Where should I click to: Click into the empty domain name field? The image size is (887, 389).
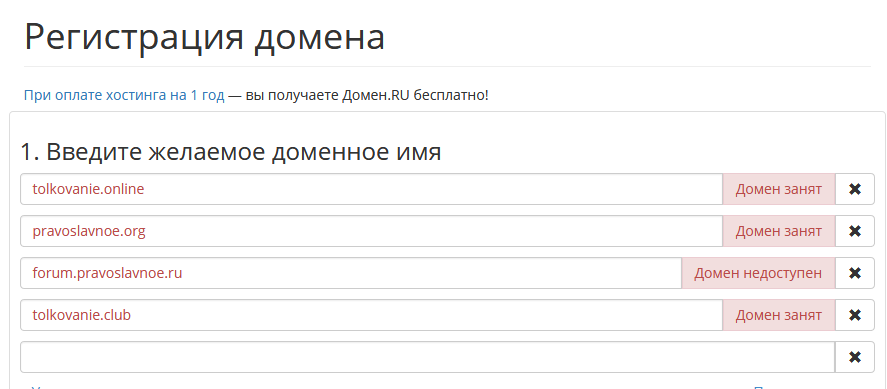pyautogui.click(x=428, y=357)
